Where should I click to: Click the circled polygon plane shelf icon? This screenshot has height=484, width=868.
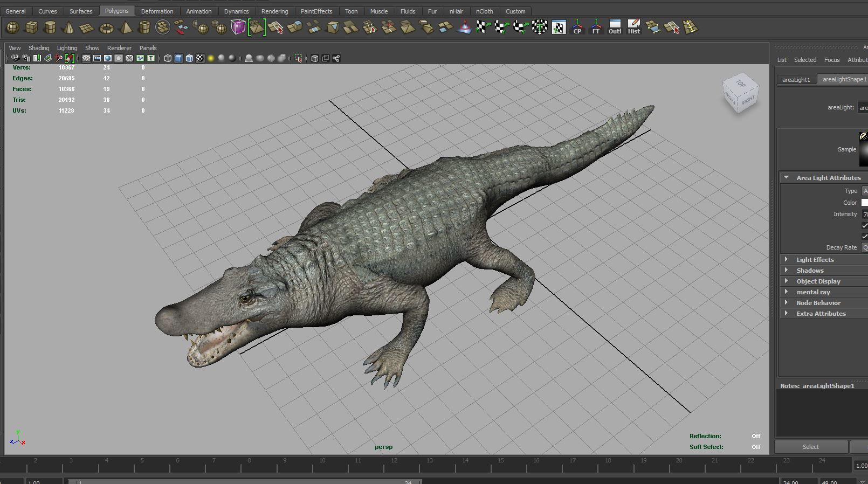tap(162, 27)
